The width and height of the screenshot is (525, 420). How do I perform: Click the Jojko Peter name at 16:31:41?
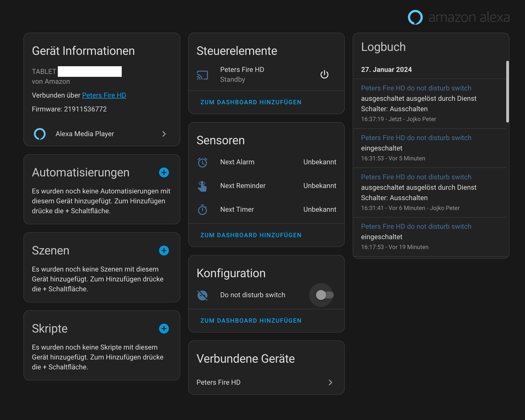point(445,208)
